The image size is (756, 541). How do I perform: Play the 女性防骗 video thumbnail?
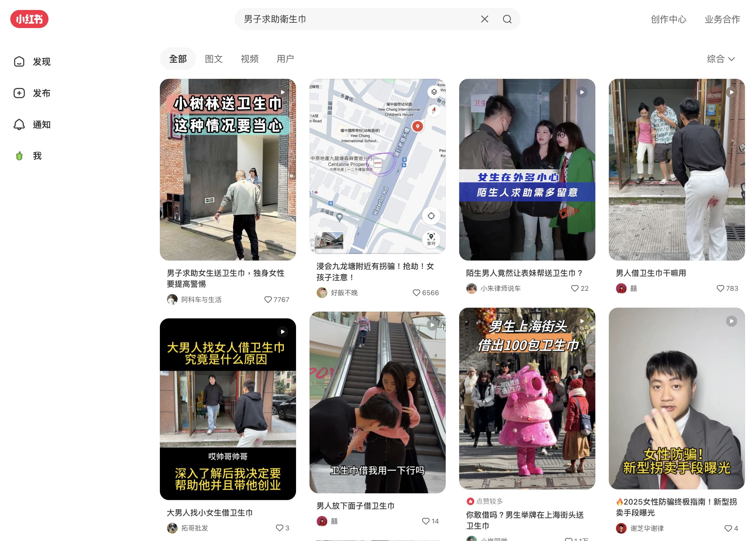pyautogui.click(x=677, y=398)
